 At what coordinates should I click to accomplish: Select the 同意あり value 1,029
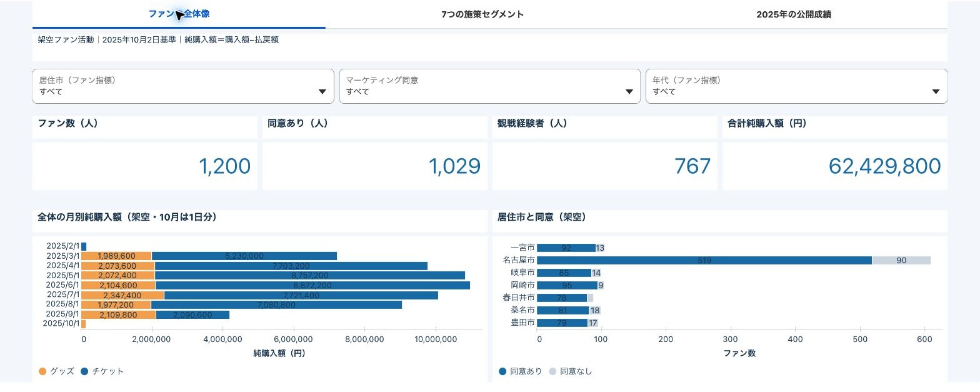point(454,166)
